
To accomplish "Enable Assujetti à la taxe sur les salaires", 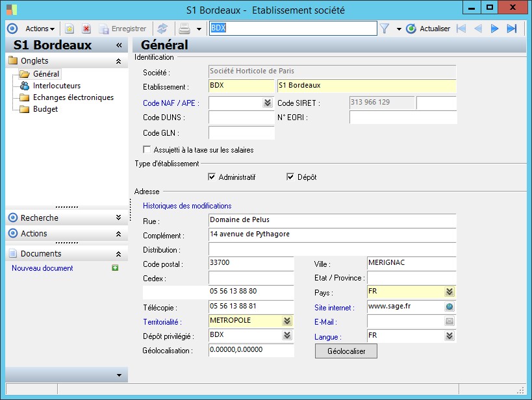I will (x=147, y=150).
